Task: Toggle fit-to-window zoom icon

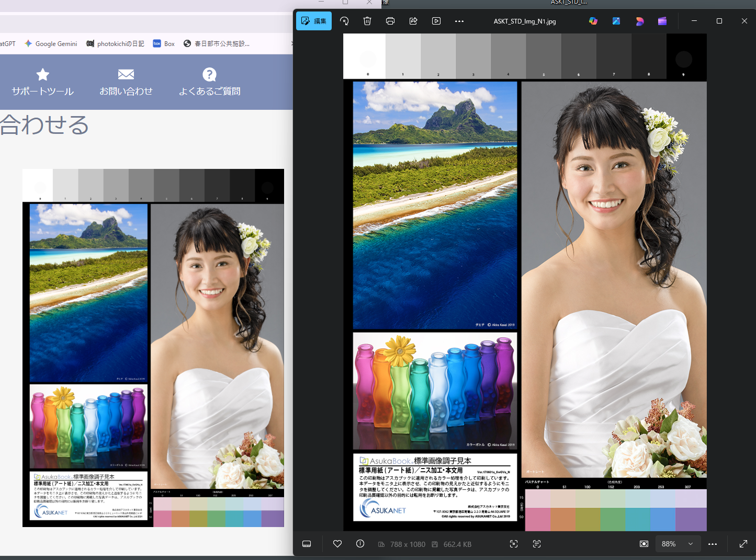Action: tap(644, 544)
